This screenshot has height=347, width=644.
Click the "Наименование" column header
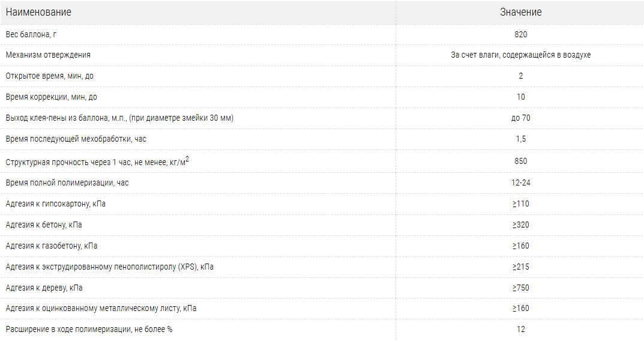38,12
